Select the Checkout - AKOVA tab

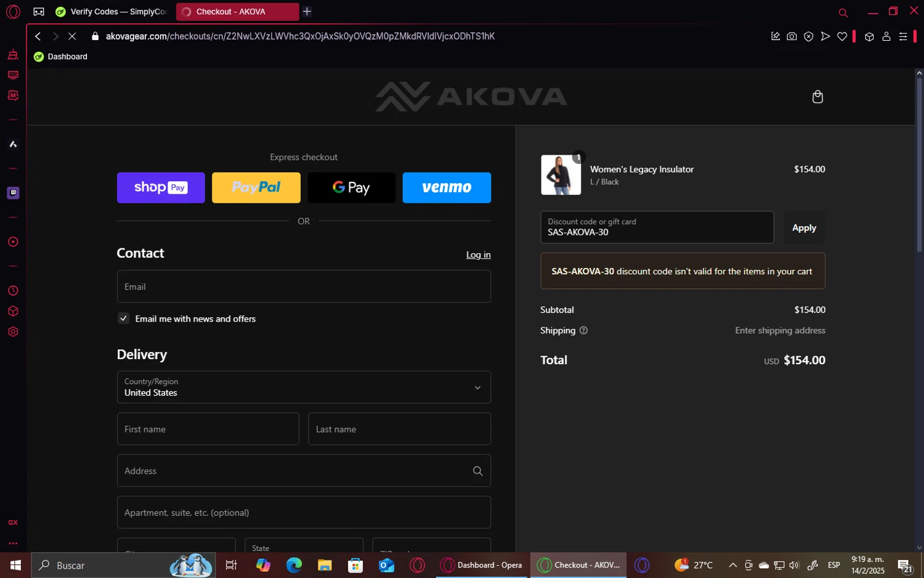point(237,12)
